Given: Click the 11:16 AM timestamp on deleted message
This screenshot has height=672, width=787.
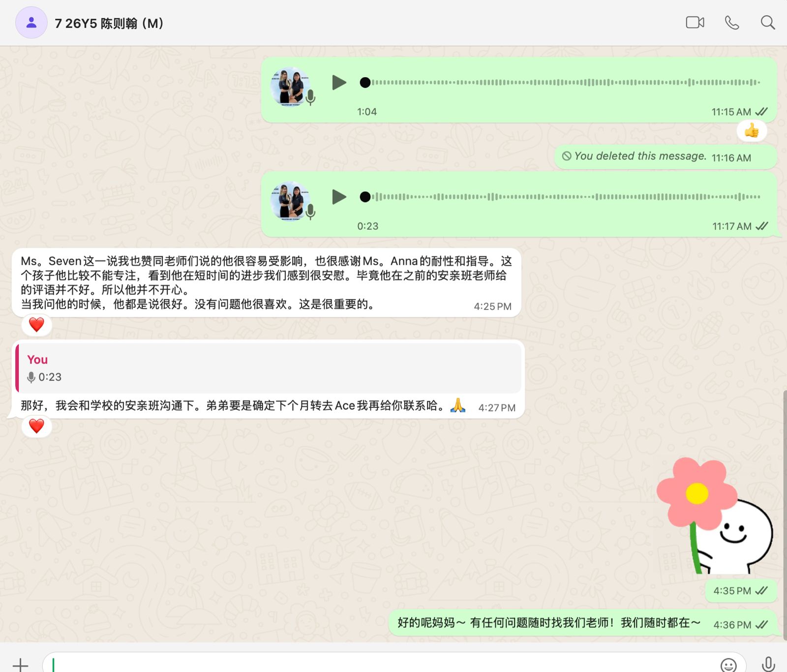Looking at the screenshot, I should pos(731,158).
